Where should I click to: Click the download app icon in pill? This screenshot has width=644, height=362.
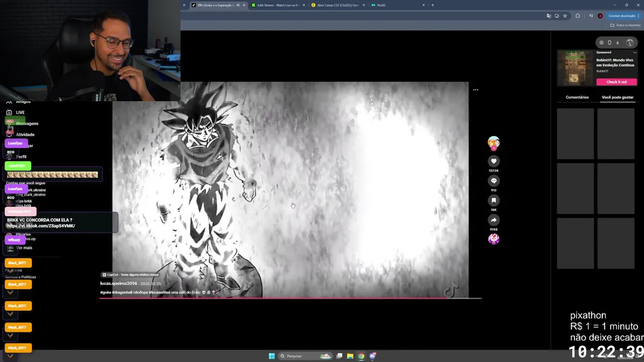[617, 43]
